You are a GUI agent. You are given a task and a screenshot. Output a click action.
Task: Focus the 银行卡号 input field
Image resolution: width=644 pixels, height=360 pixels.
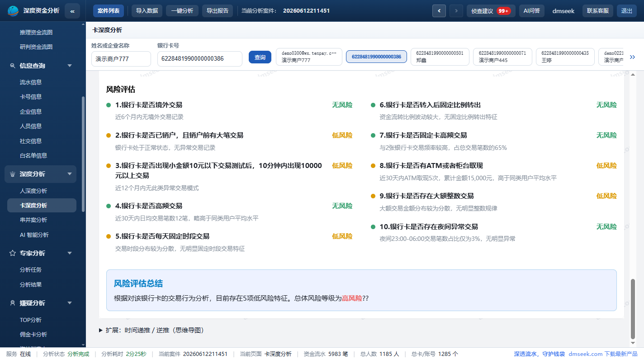click(200, 58)
